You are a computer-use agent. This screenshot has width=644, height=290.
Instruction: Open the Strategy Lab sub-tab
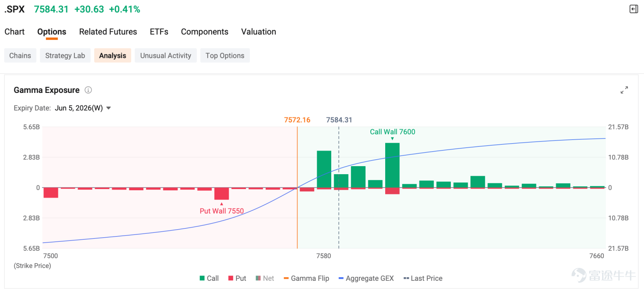(65, 56)
